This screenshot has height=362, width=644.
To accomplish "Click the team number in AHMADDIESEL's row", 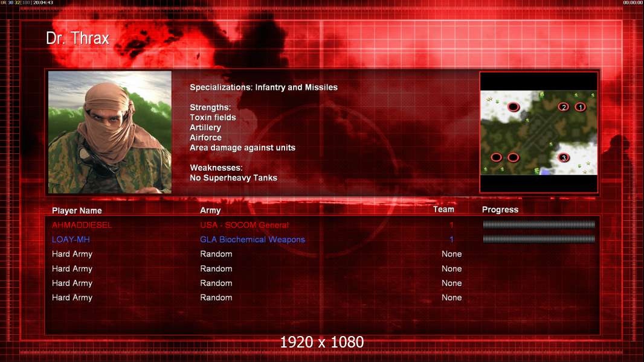I will (x=451, y=224).
